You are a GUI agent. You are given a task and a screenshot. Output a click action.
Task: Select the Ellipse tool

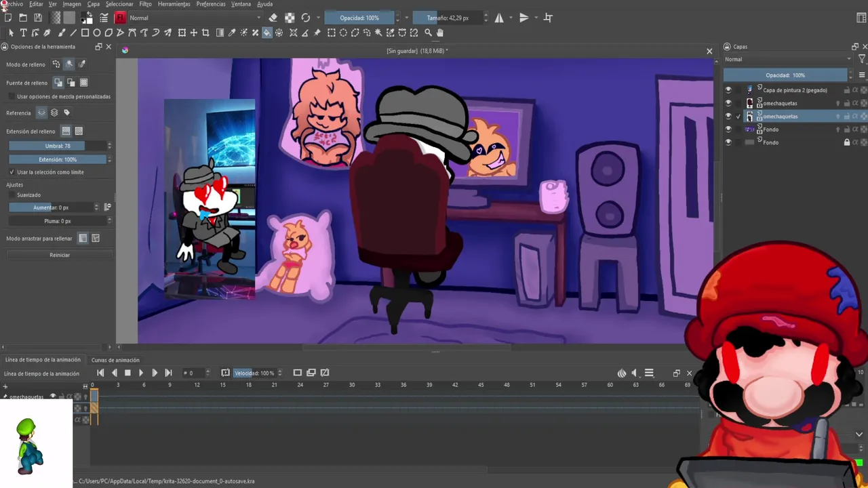(x=97, y=33)
